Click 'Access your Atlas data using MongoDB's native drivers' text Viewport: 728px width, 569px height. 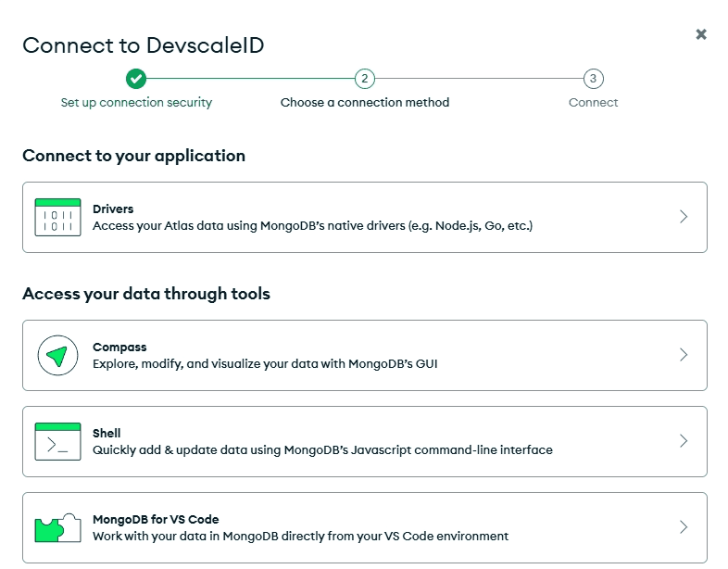312,226
